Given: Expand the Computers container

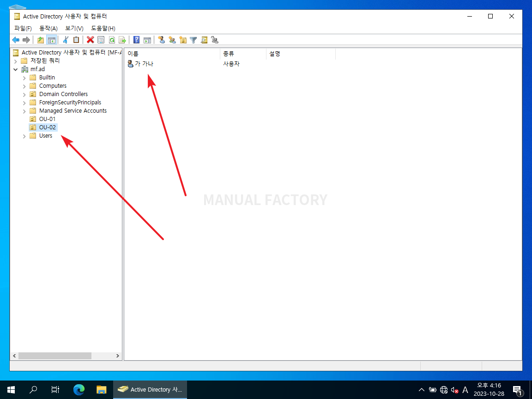Looking at the screenshot, I should (24, 86).
